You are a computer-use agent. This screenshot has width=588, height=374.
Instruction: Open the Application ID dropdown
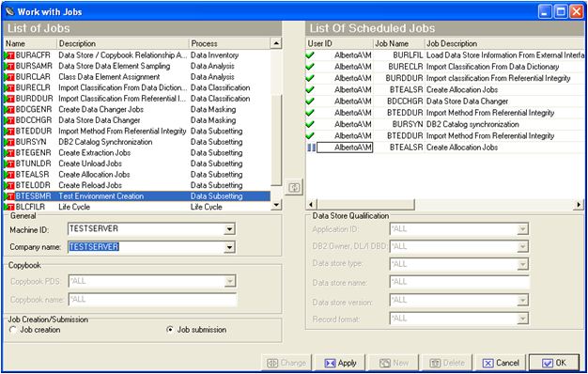(522, 229)
